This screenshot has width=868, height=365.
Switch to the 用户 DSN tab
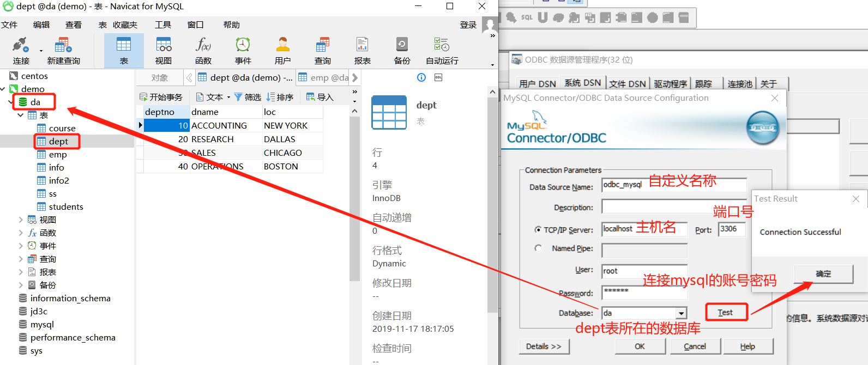(537, 83)
